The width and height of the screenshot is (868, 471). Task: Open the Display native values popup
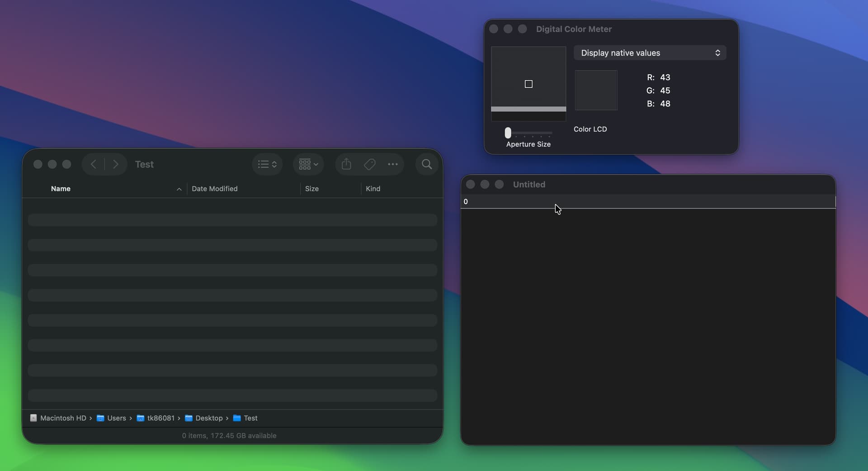(650, 53)
